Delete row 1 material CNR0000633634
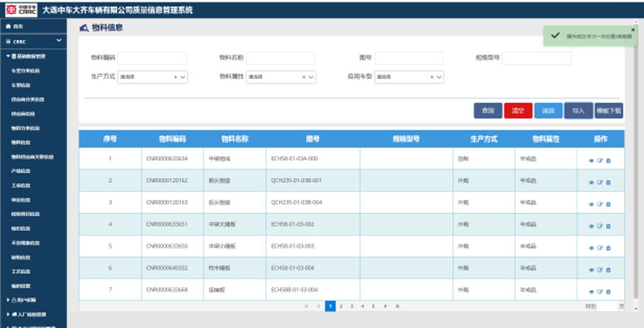 (609, 160)
